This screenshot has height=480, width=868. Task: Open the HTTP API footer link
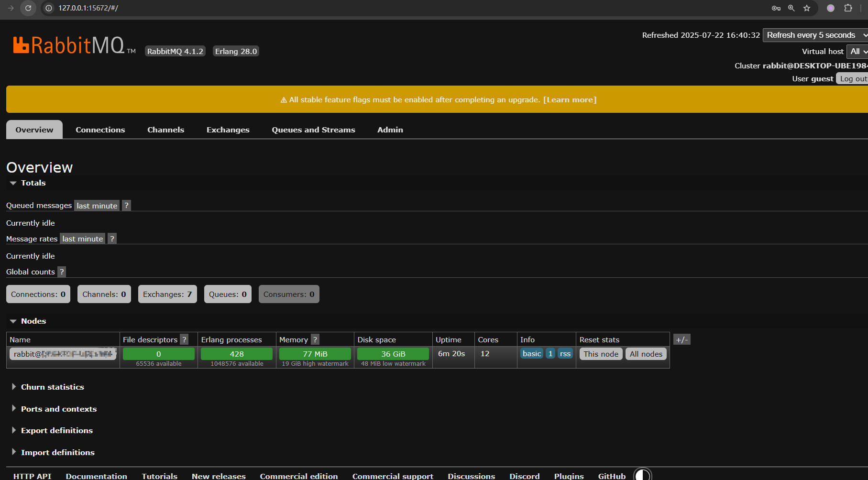(32, 476)
